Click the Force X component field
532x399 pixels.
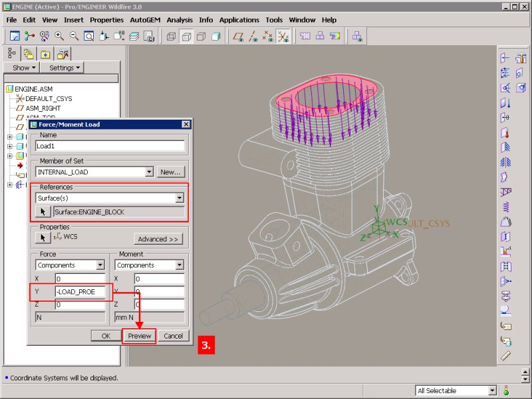point(80,279)
